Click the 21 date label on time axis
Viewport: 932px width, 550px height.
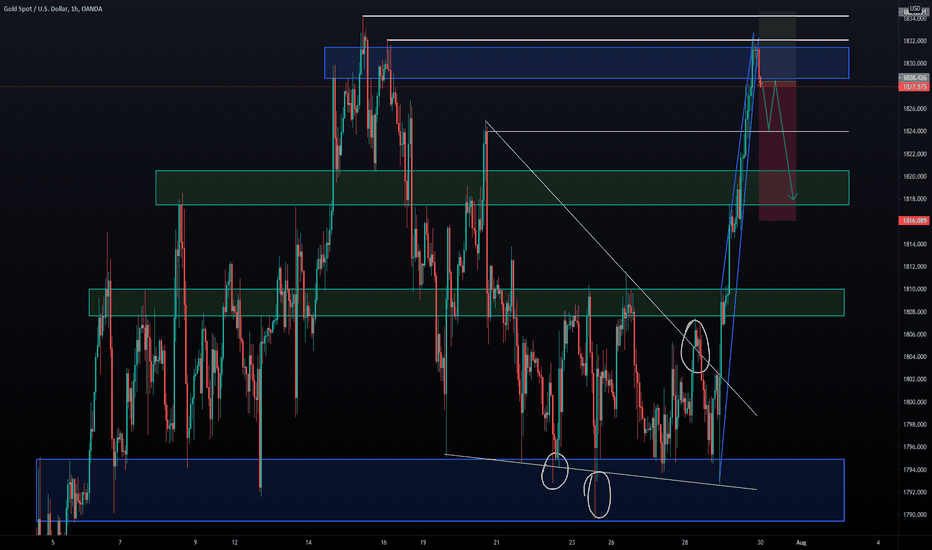[496, 542]
